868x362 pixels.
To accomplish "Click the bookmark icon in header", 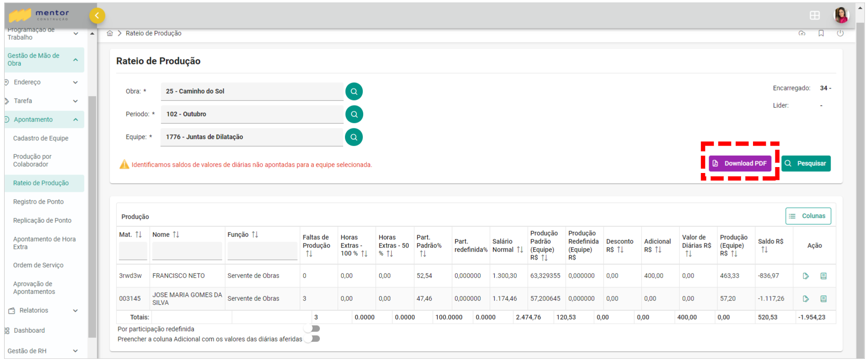I will click(x=821, y=33).
